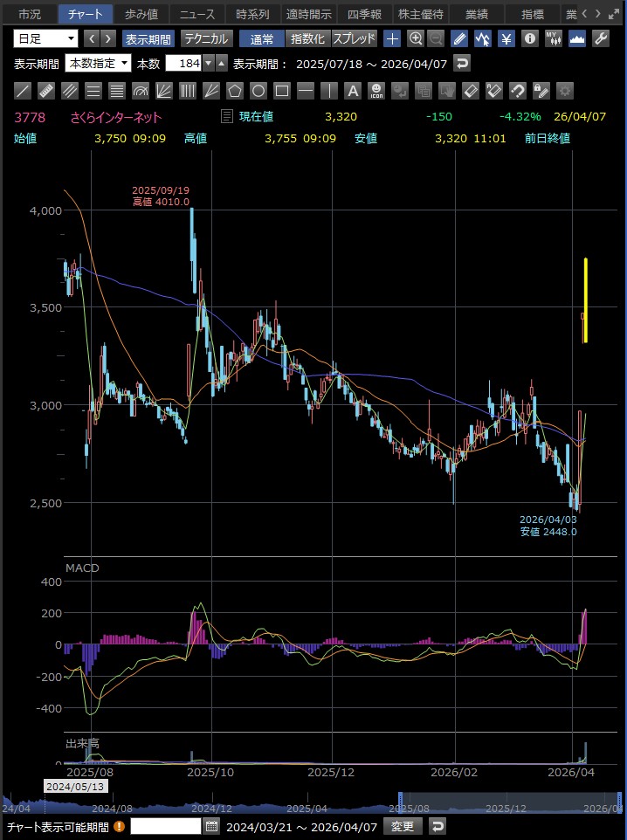The height and width of the screenshot is (840, 627).
Task: Toggle スプレッド spread display mode
Action: (354, 38)
